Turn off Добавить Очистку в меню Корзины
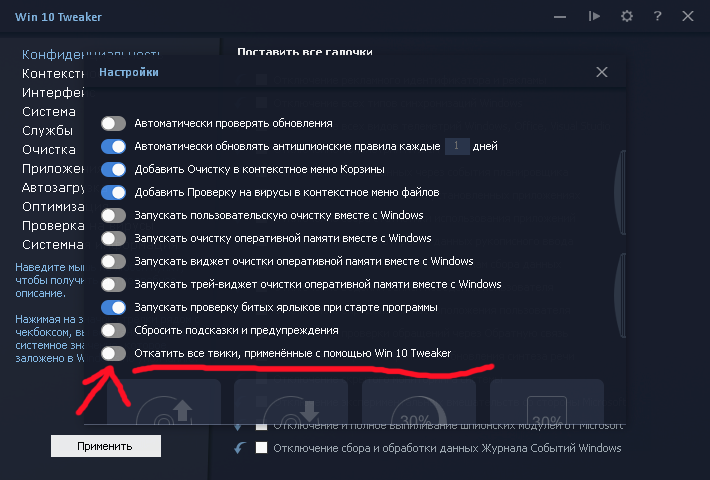The image size is (710, 480). pyautogui.click(x=113, y=169)
